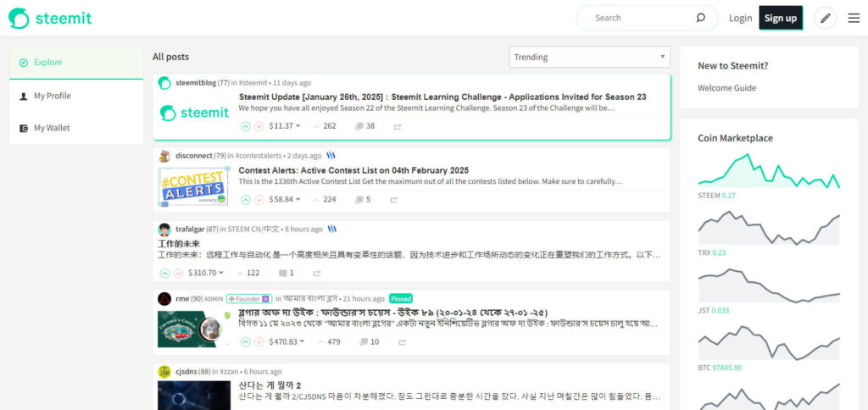868x410 pixels.
Task: Open the 工作的未来 post title
Action: tap(179, 243)
